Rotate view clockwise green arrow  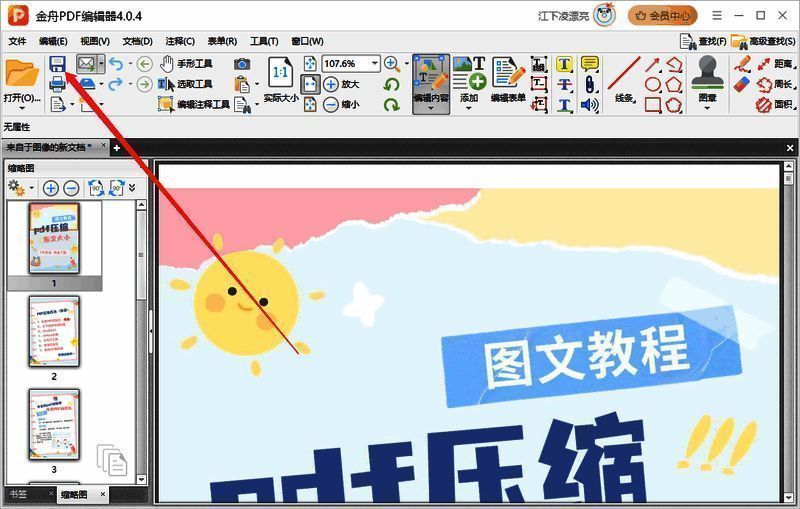392,105
